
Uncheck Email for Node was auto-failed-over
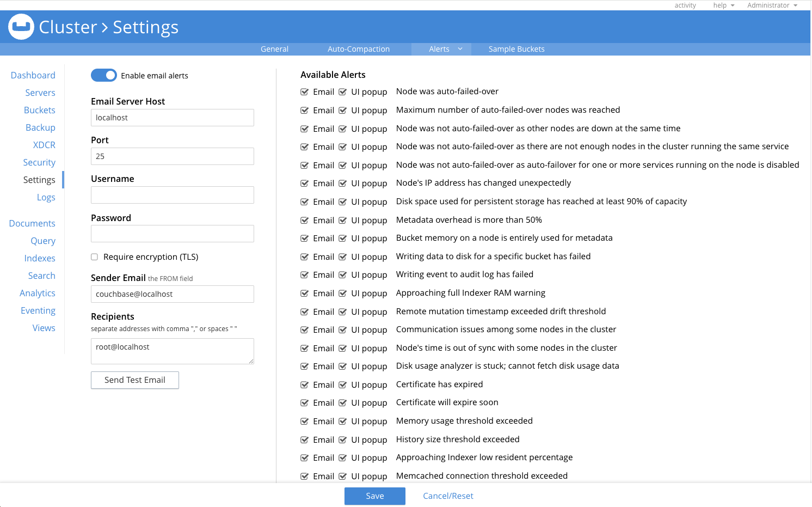pyautogui.click(x=305, y=92)
